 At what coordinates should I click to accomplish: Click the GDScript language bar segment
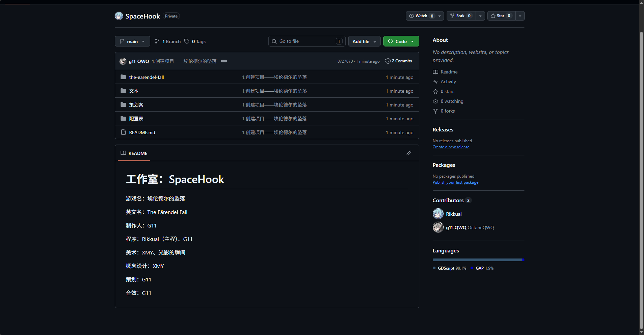tap(477, 260)
